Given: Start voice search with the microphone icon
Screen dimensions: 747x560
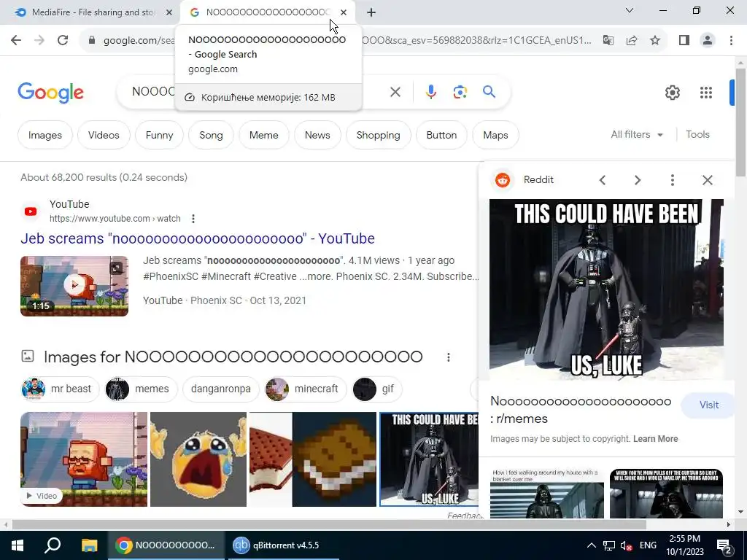Looking at the screenshot, I should (x=430, y=92).
